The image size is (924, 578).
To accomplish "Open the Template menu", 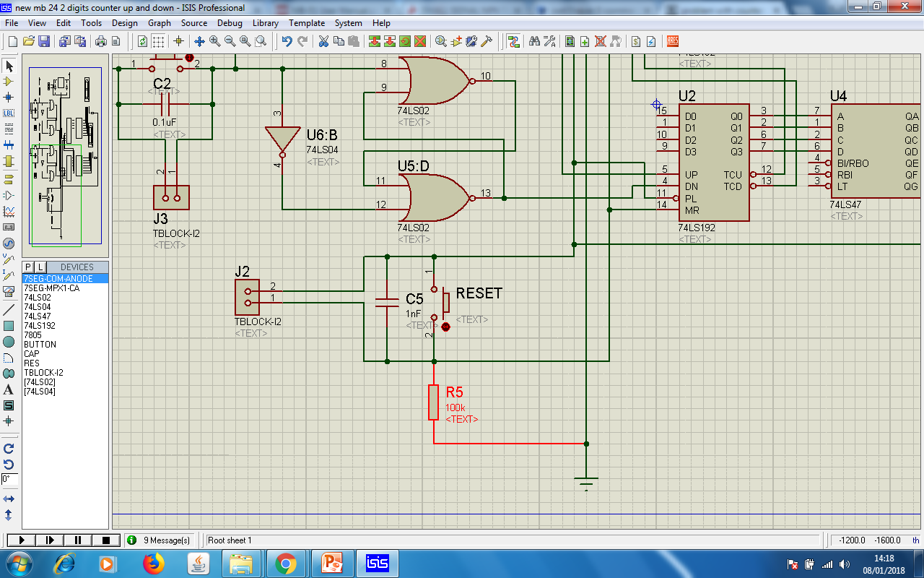I will point(307,23).
